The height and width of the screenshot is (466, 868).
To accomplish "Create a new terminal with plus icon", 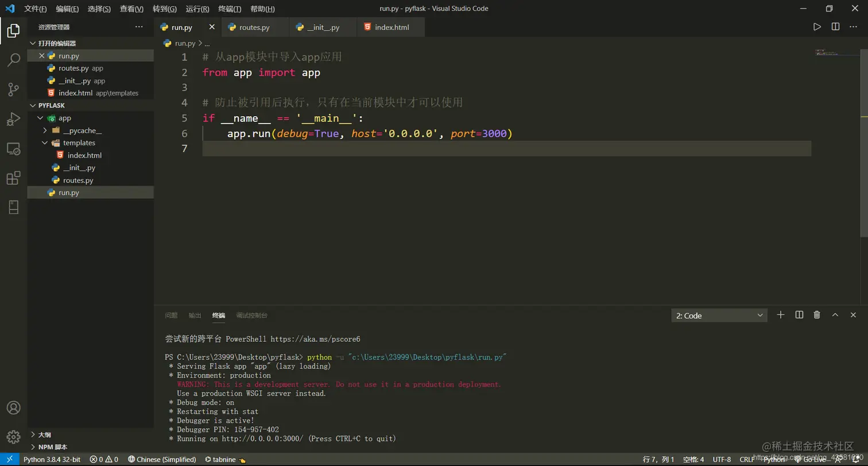I will [781, 315].
